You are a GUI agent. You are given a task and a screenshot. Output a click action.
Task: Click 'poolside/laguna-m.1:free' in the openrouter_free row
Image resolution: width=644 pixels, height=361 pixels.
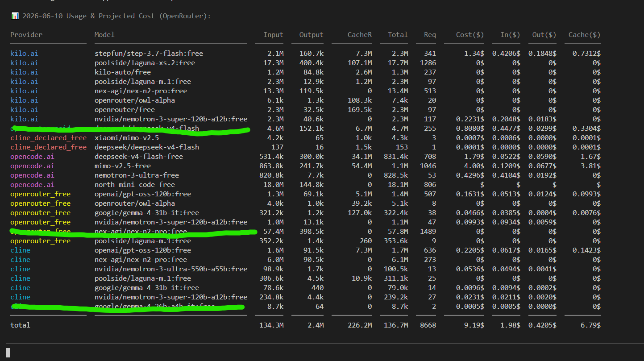[143, 241]
